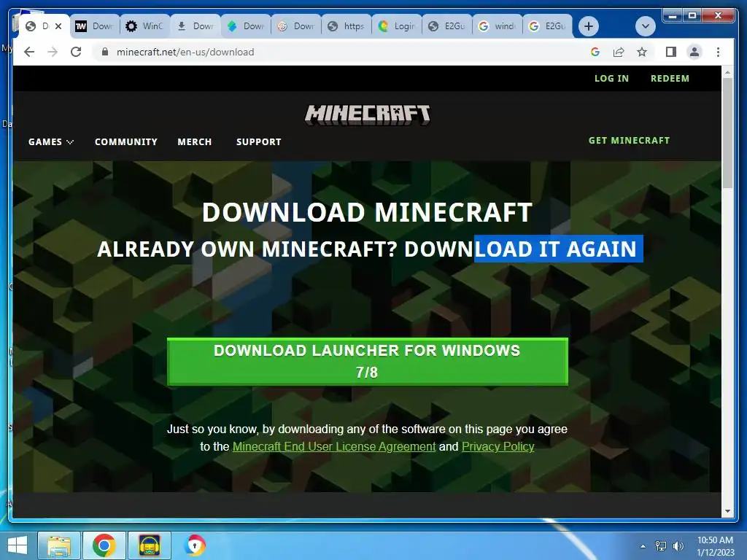Click the scrollbar up arrow
Screen dimensions: 747x560
pos(727,72)
